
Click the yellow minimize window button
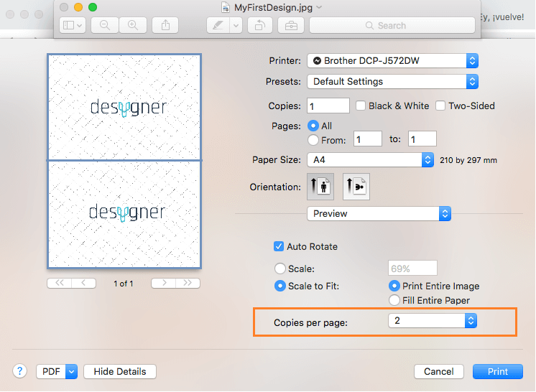click(x=78, y=7)
